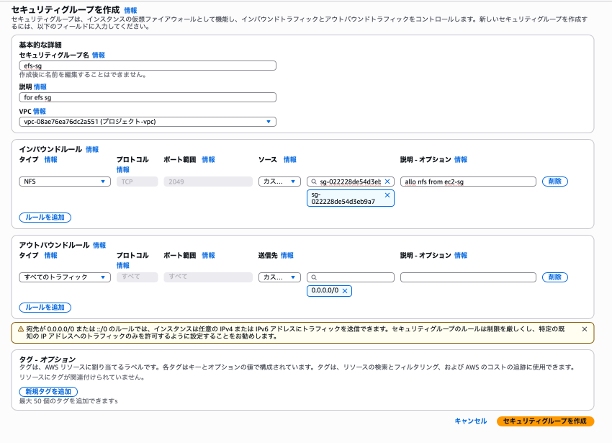Screen dimensions: 612x443
Task: Delete the outbound all-traffic rule
Action: tap(555, 277)
